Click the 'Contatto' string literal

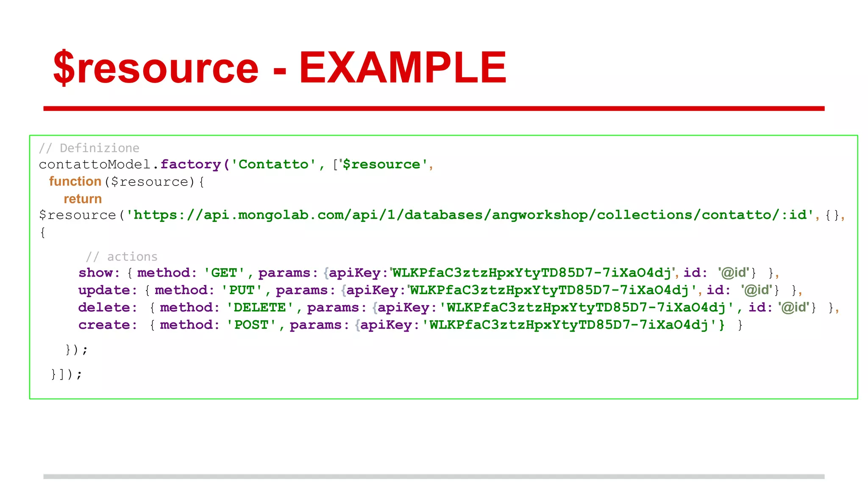pos(274,164)
